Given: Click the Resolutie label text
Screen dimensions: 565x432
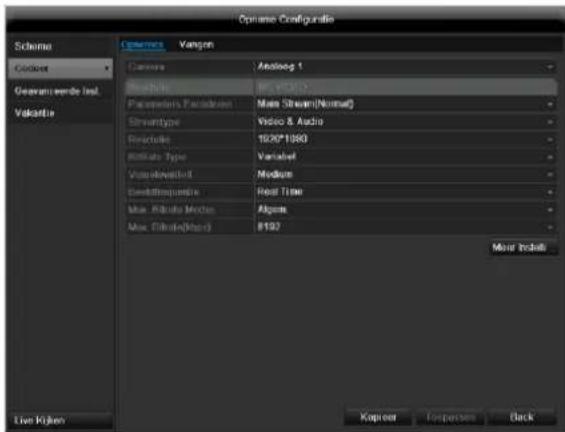Looking at the screenshot, I should 149,139.
